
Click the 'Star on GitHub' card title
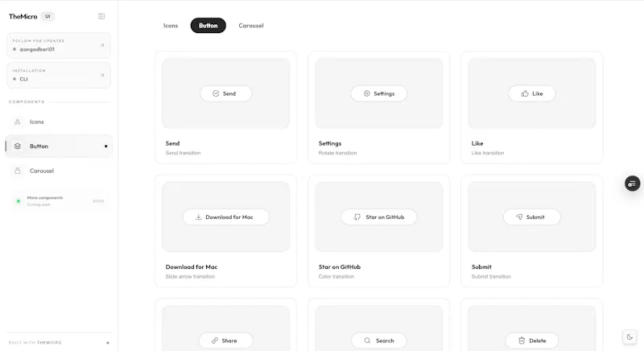coord(340,266)
